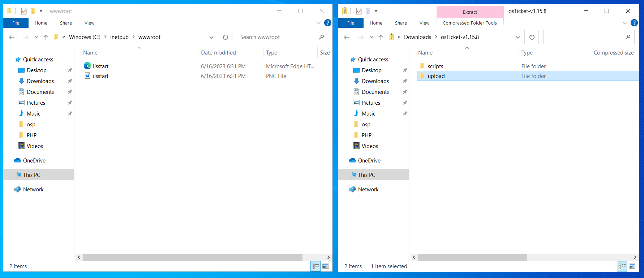The height and width of the screenshot is (278, 644).
Task: Open Home tab in wwwroot window
Action: click(x=41, y=23)
